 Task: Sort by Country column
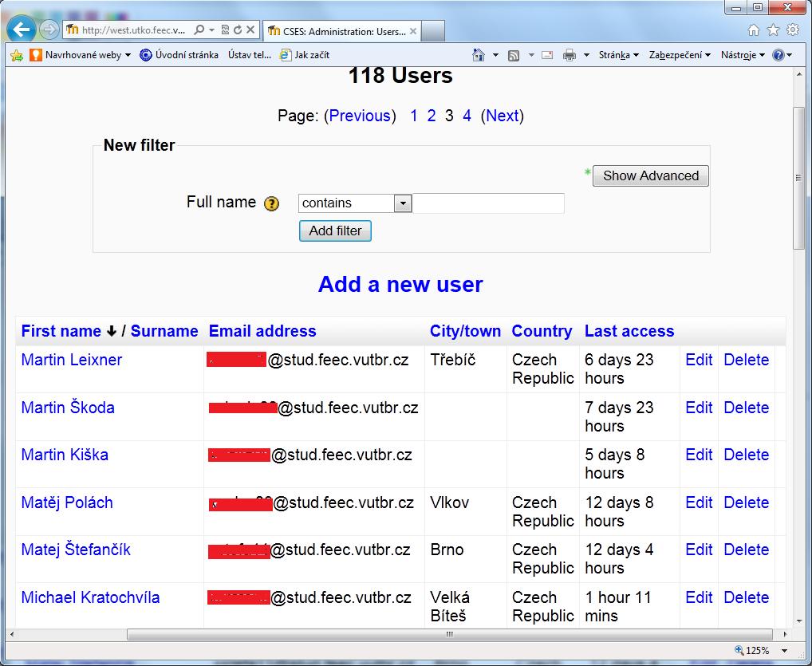pyautogui.click(x=542, y=331)
